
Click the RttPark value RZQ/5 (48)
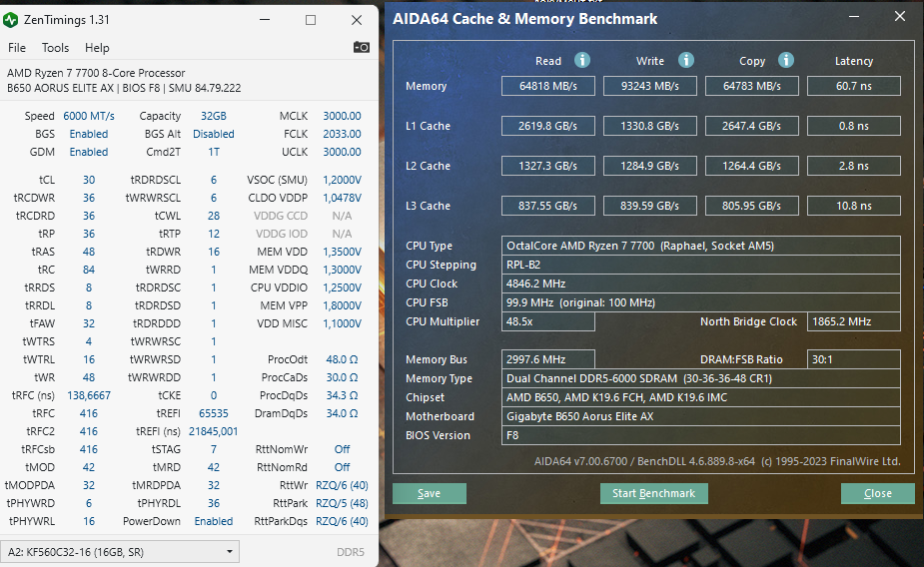click(342, 503)
